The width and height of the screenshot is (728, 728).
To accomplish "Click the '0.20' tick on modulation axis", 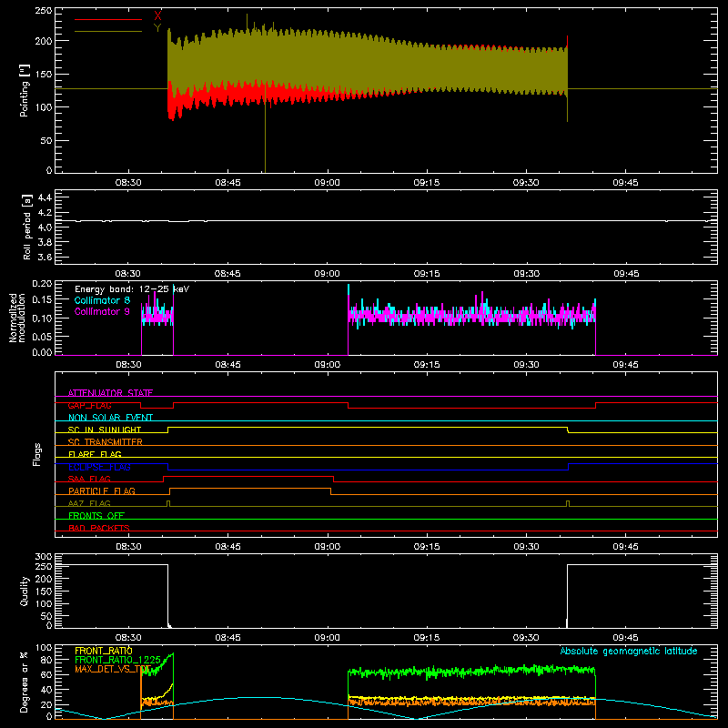I will coord(42,284).
